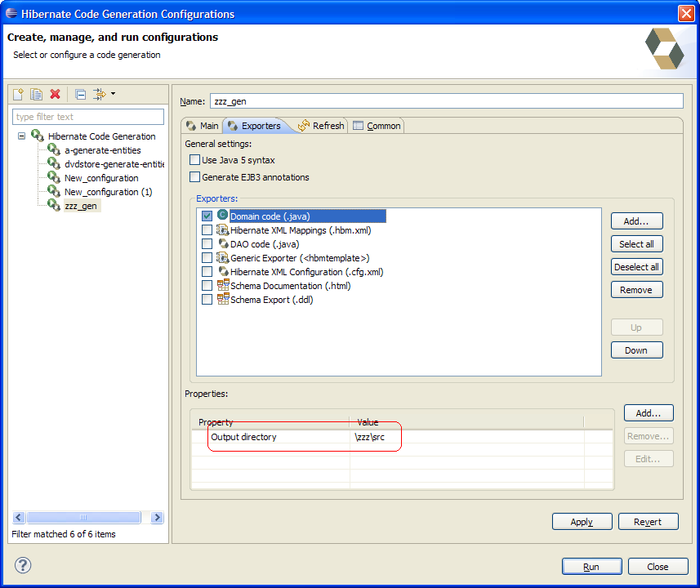Check Hibernate XML Configuration (.cfg.xml) exporter
The height and width of the screenshot is (588, 700).
(207, 271)
